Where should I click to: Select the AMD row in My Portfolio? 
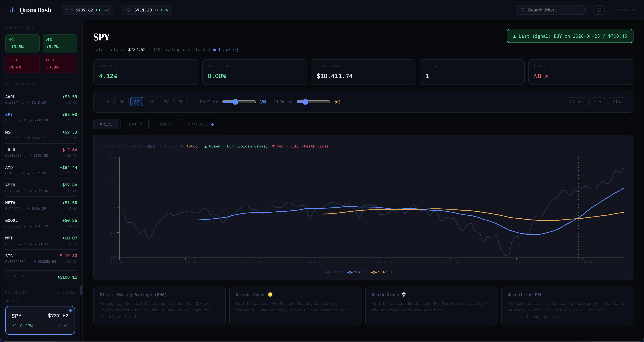(x=41, y=170)
